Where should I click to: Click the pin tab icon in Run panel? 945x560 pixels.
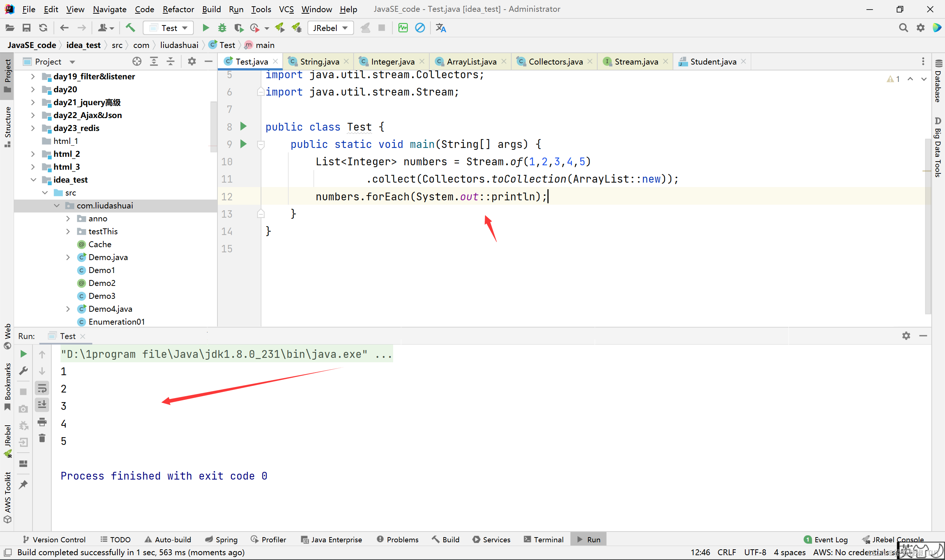[x=23, y=484]
